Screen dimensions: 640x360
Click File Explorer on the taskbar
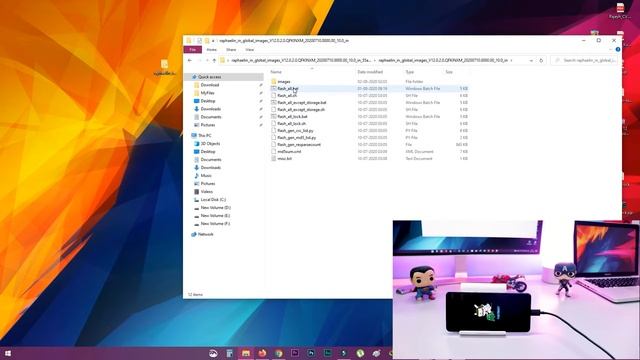point(246,353)
